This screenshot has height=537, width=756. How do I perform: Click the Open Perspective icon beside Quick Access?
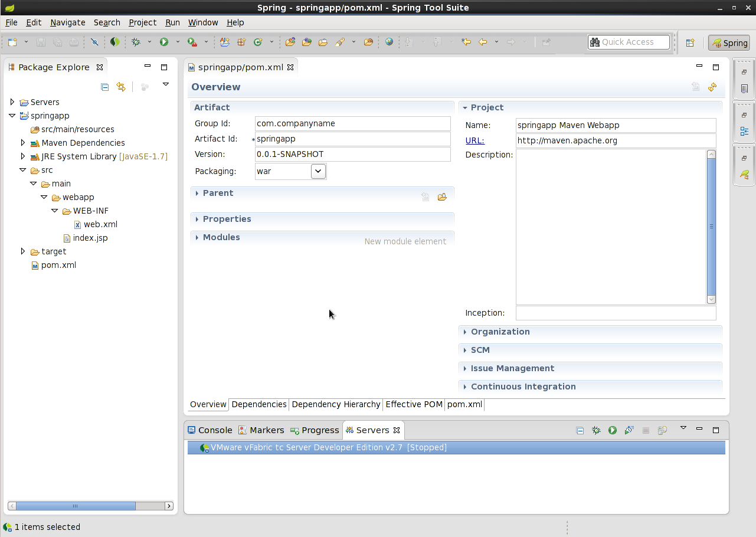(690, 42)
